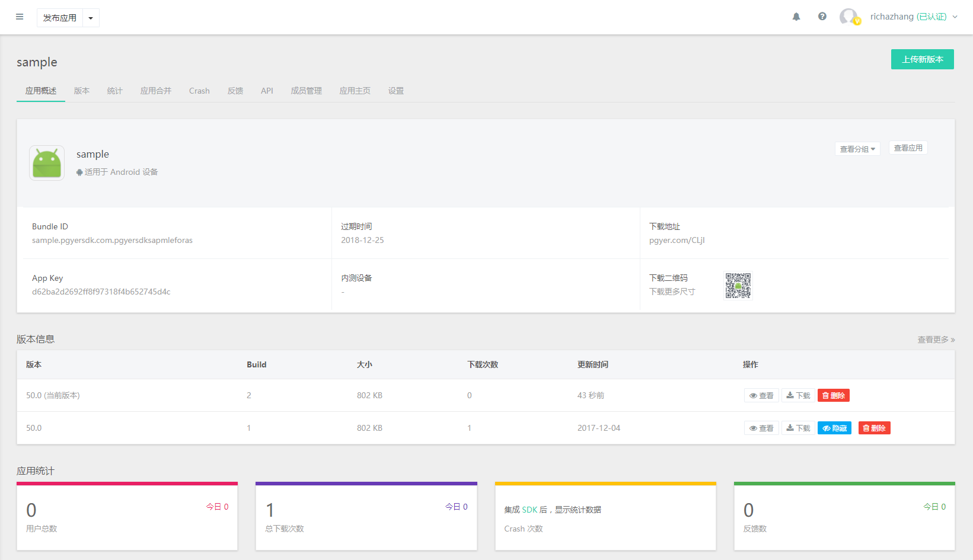The width and height of the screenshot is (973, 560).
Task: Click the SDK link in Crash card
Action: [x=529, y=510]
